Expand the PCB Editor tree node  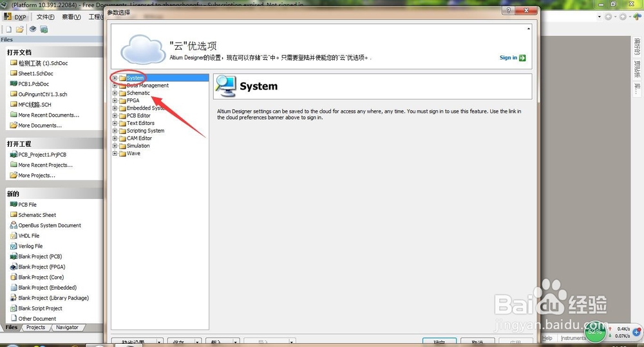click(x=115, y=116)
